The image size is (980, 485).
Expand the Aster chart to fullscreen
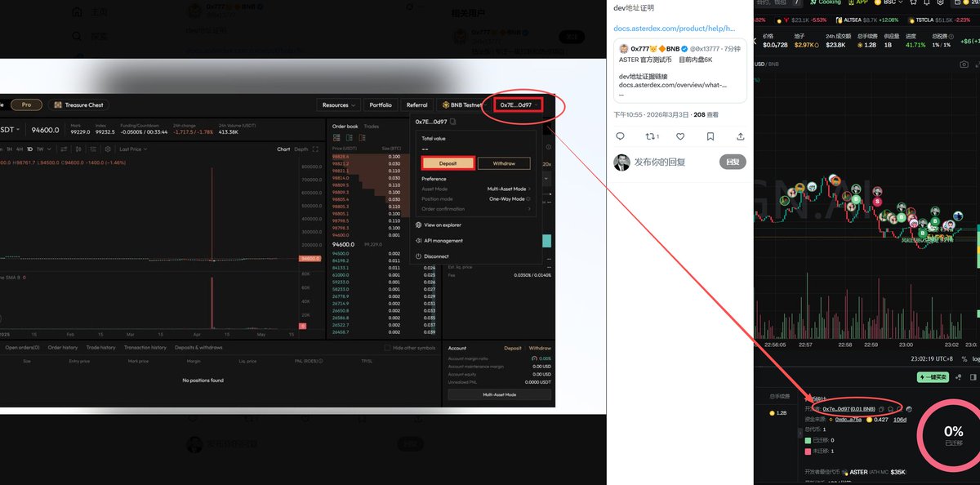point(315,149)
